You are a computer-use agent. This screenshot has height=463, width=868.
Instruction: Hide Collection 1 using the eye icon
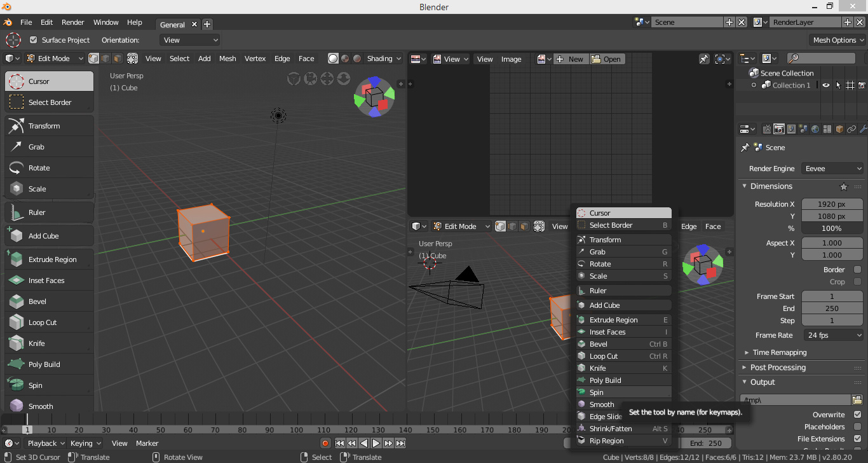pos(826,85)
